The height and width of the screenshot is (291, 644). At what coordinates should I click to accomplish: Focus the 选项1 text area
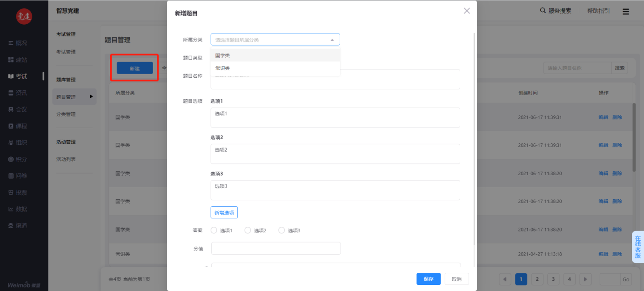[335, 117]
